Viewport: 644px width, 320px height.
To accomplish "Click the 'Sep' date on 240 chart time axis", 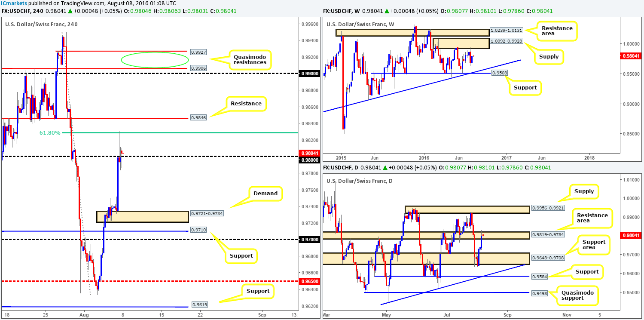I will pyautogui.click(x=262, y=314).
